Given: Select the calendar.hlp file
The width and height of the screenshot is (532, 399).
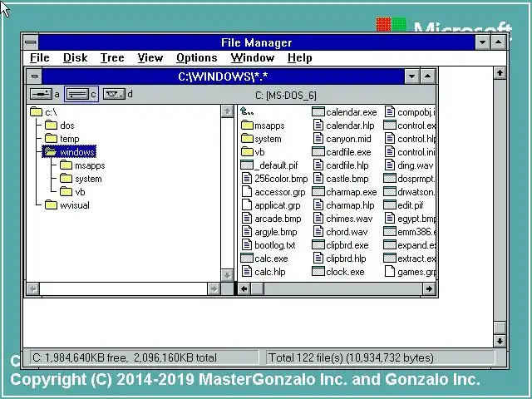Looking at the screenshot, I should (343, 126).
